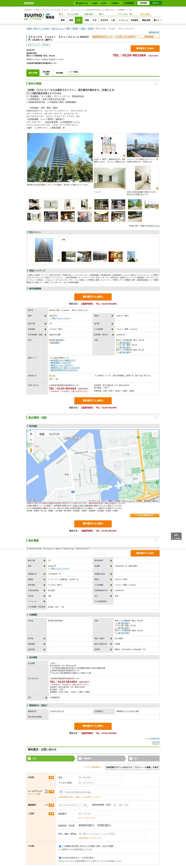This screenshot has width=186, height=868.
Task: Open 市区郡を選択 dropdown
Action: (x=104, y=825)
